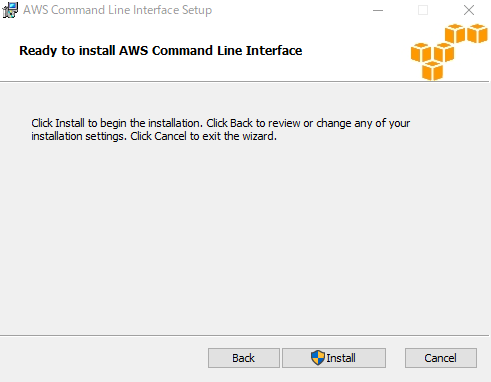Screen dimensions: 491x382
Task: Close the AWS CLI Setup window
Action: pos(469,10)
